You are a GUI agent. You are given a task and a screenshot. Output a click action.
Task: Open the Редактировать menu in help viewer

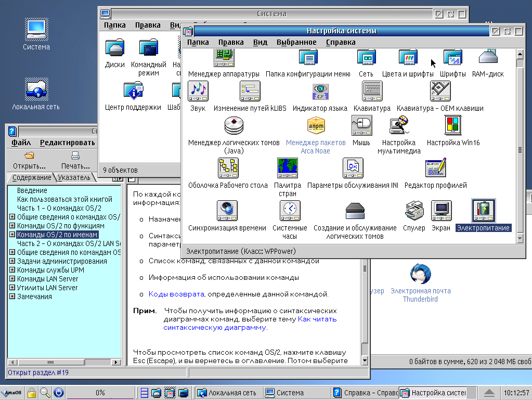(68, 143)
